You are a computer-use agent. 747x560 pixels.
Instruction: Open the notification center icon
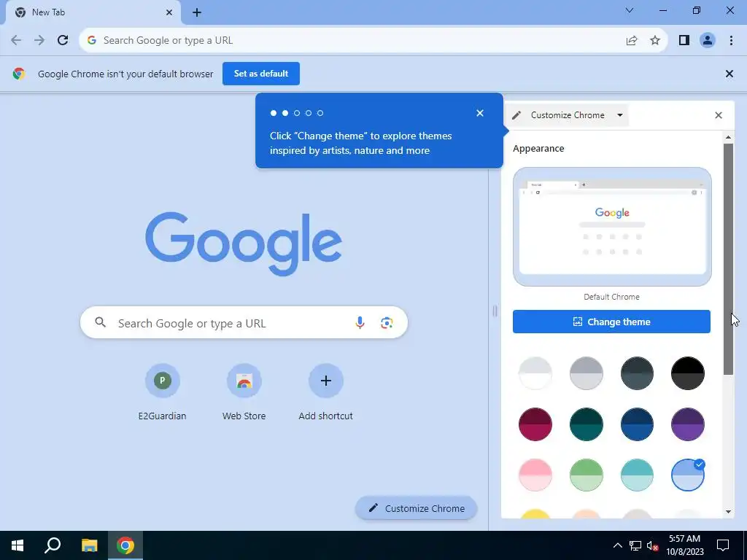723,545
